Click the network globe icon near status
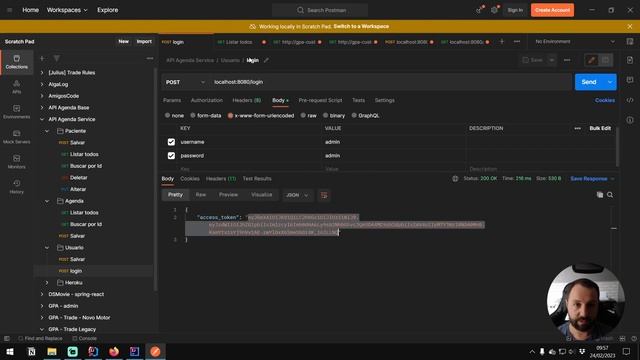This screenshot has width=640, height=360. 455,179
